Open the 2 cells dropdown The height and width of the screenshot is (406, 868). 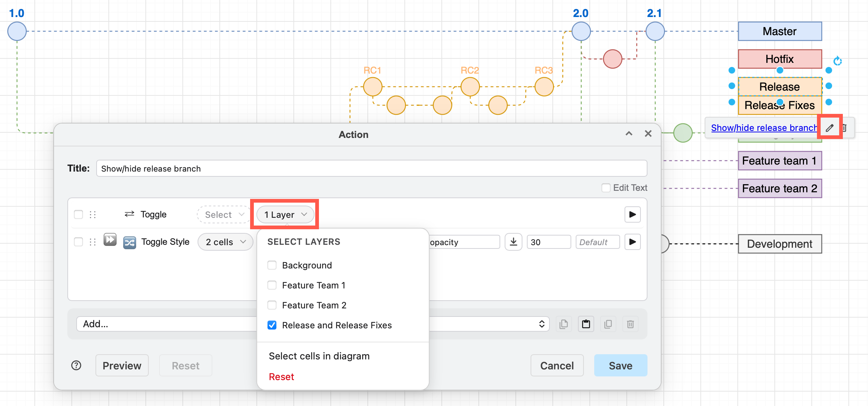(226, 242)
